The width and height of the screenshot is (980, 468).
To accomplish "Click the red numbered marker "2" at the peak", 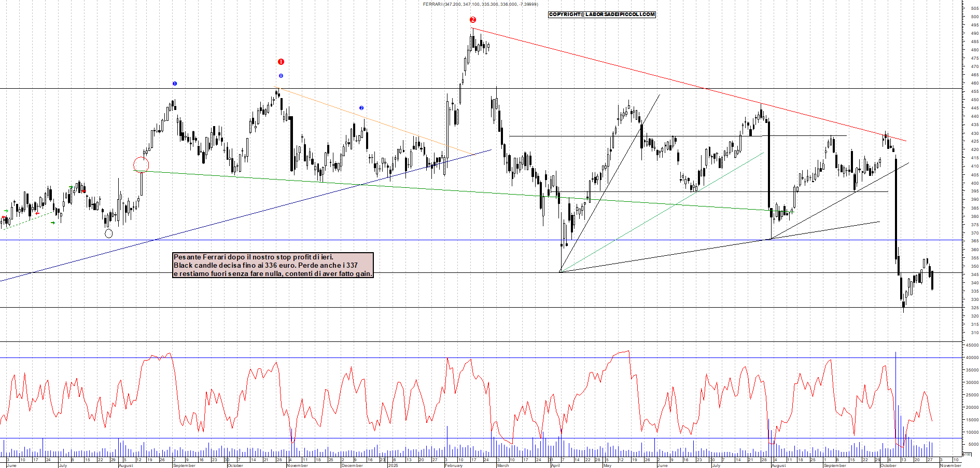I will pos(472,20).
